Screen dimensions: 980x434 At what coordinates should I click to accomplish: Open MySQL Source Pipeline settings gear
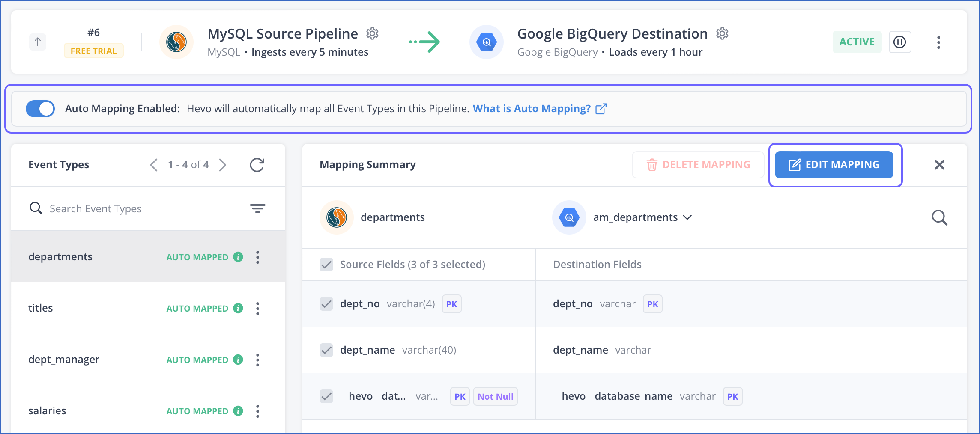coord(372,33)
